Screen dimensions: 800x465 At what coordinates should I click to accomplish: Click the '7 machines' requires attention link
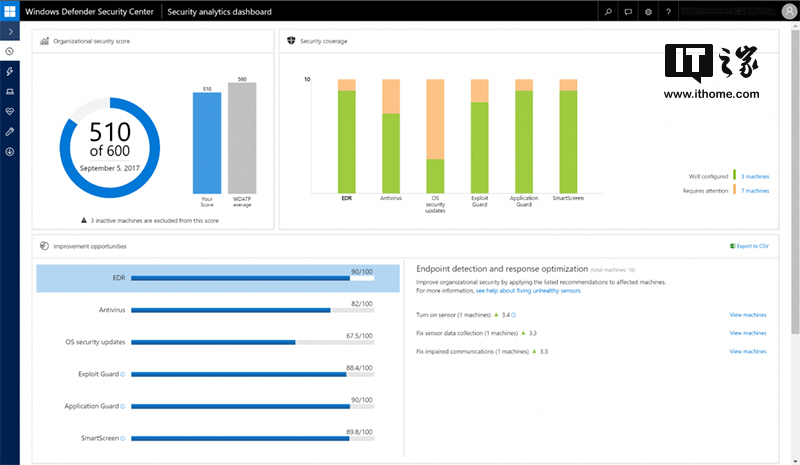755,190
